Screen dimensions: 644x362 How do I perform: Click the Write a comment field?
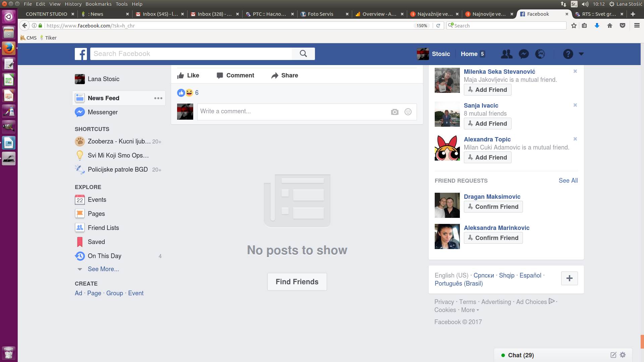[x=292, y=112]
